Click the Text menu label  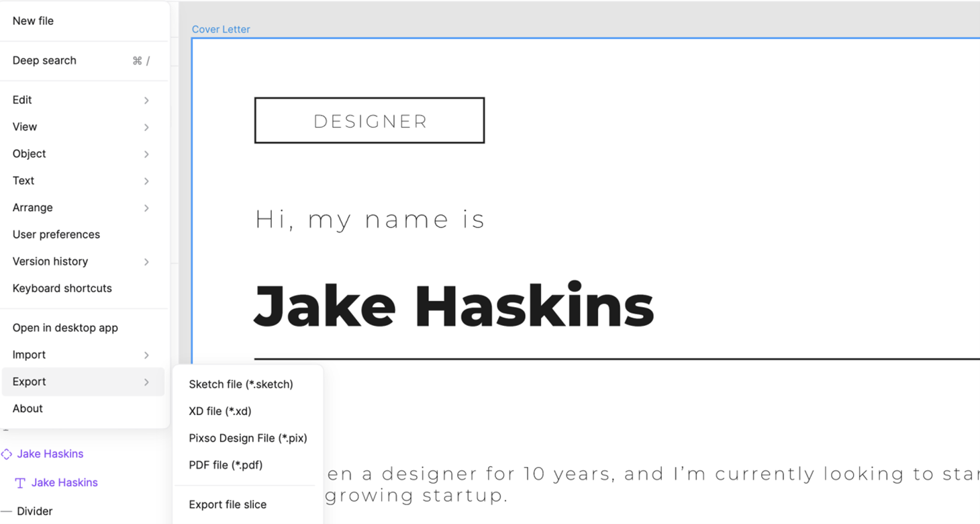[23, 181]
